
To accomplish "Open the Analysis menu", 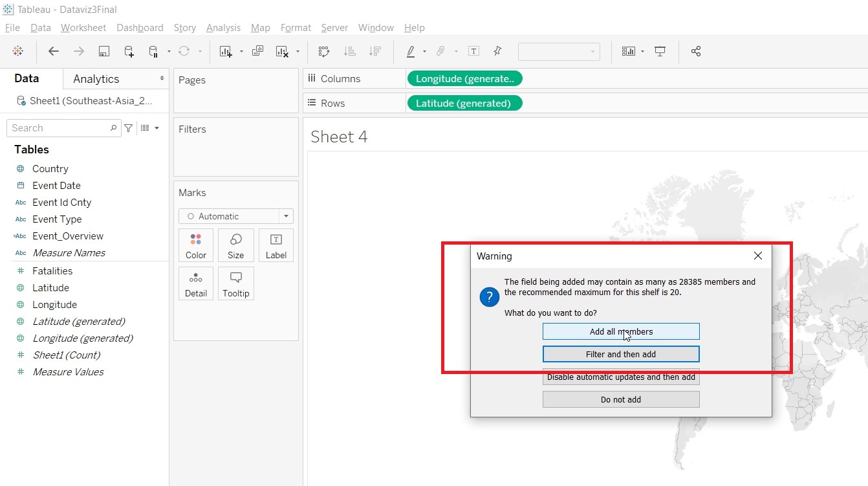I will pos(223,28).
